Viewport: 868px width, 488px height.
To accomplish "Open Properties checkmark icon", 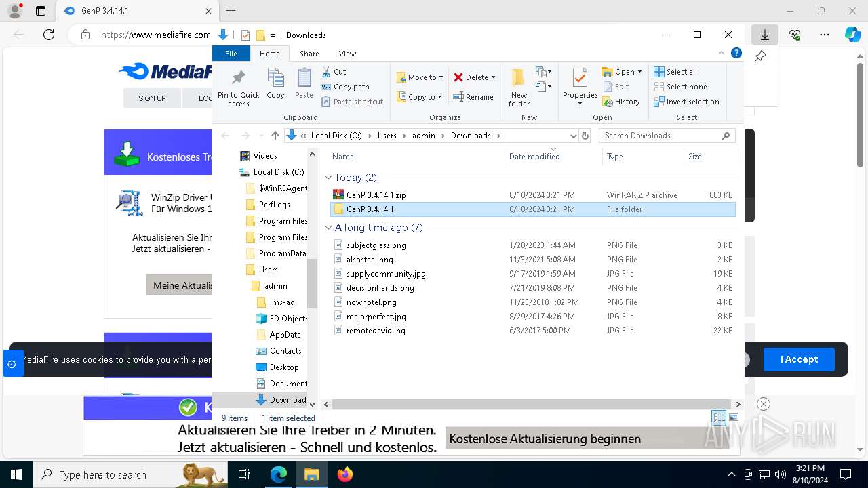I will click(580, 78).
